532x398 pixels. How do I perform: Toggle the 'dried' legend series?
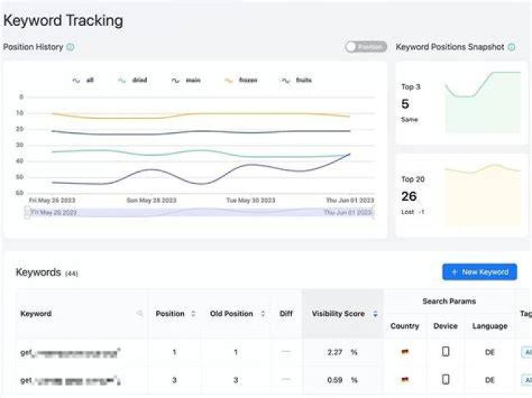click(132, 80)
